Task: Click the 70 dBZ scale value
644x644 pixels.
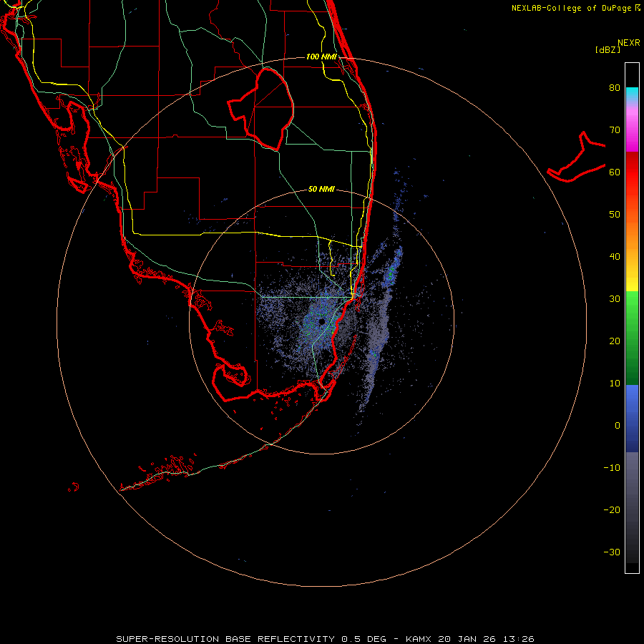Action: tap(615, 130)
